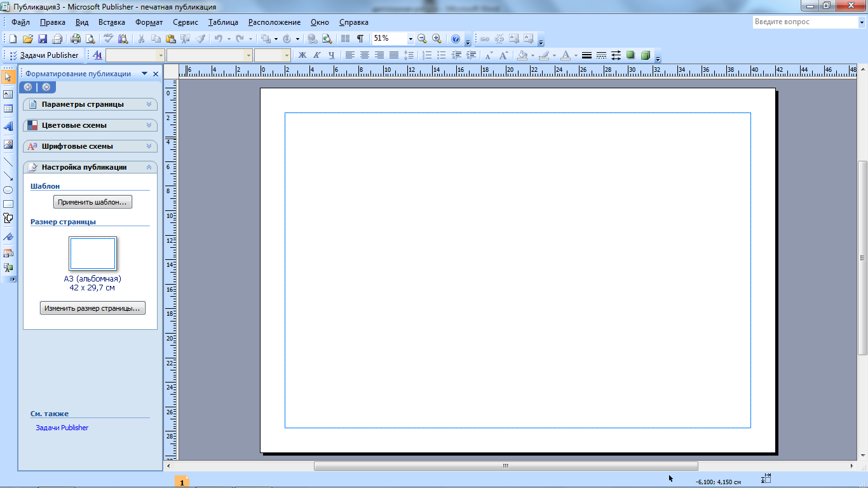Select the Text Box tool in Objects toolbar

point(8,94)
